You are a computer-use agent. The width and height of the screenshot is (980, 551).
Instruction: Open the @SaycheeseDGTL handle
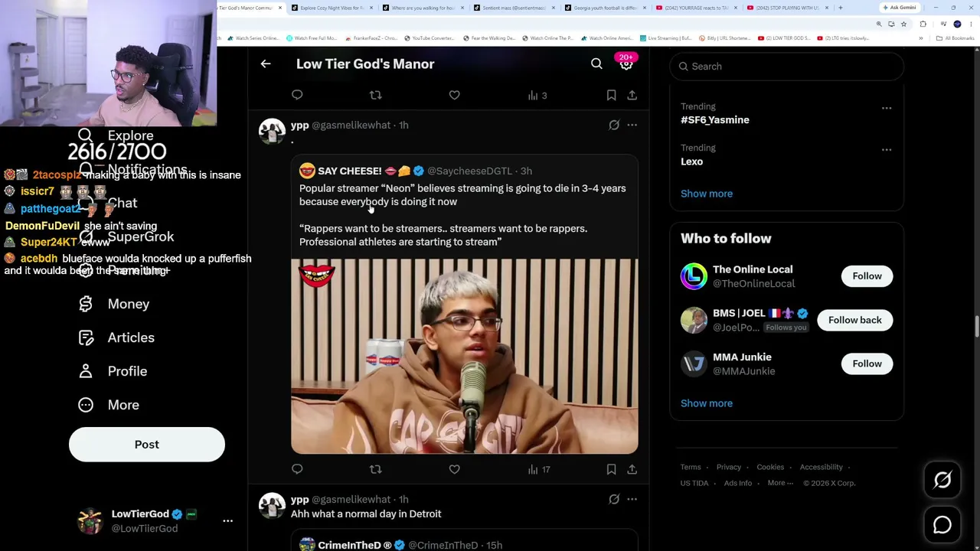pos(469,171)
